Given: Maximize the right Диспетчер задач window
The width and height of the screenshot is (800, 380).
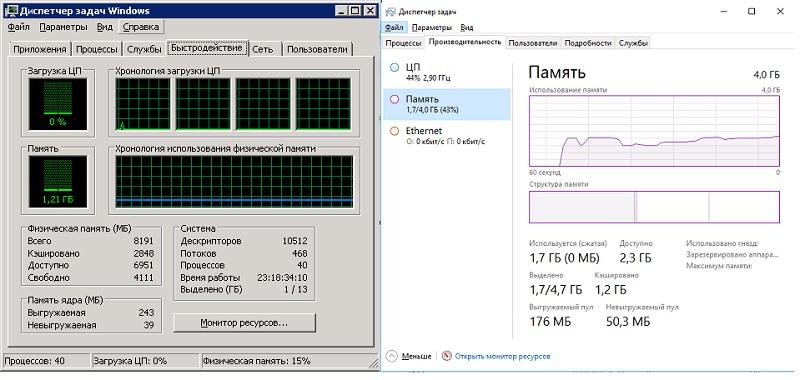Looking at the screenshot, I should click(x=751, y=12).
